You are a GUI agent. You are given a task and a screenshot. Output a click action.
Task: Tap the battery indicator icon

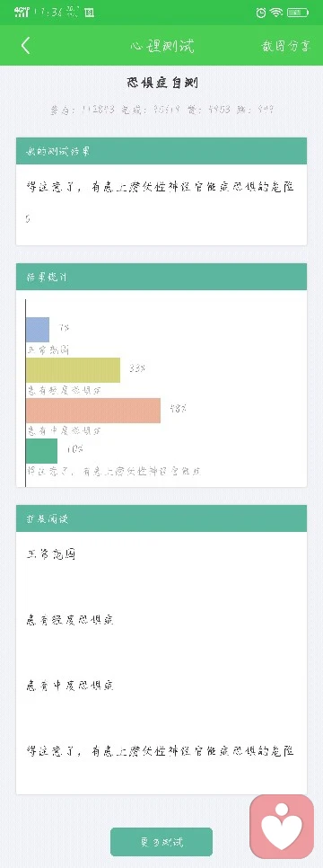(298, 13)
